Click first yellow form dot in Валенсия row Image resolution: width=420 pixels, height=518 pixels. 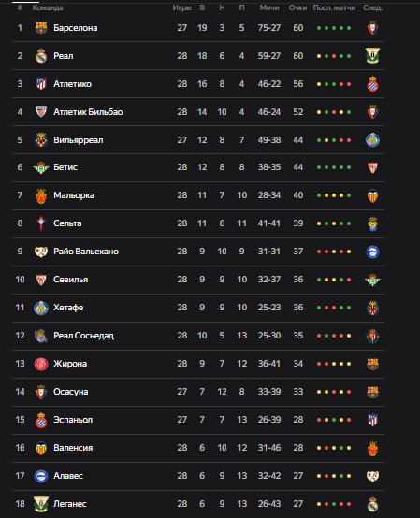(x=319, y=448)
